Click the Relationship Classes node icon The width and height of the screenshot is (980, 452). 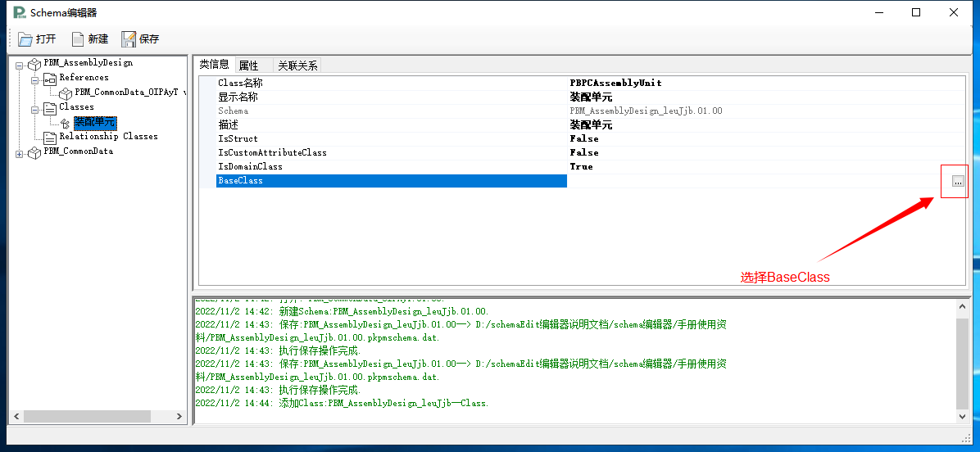pos(50,138)
